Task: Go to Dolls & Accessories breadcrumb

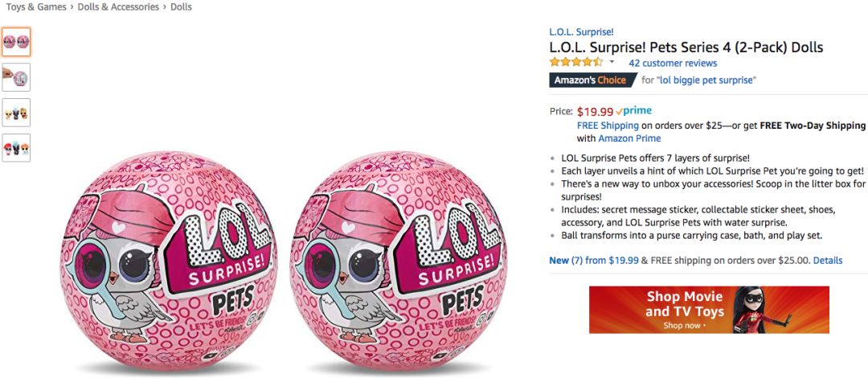Action: click(118, 7)
